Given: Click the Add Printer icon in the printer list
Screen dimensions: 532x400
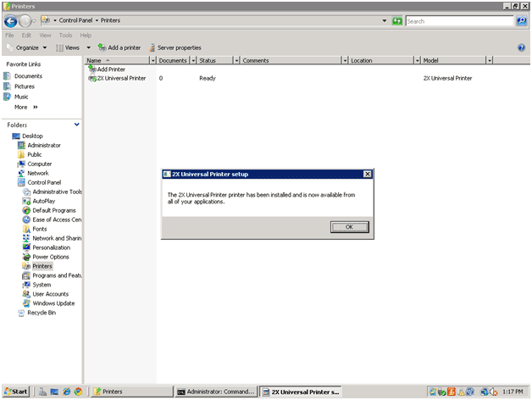Looking at the screenshot, I should (92, 69).
